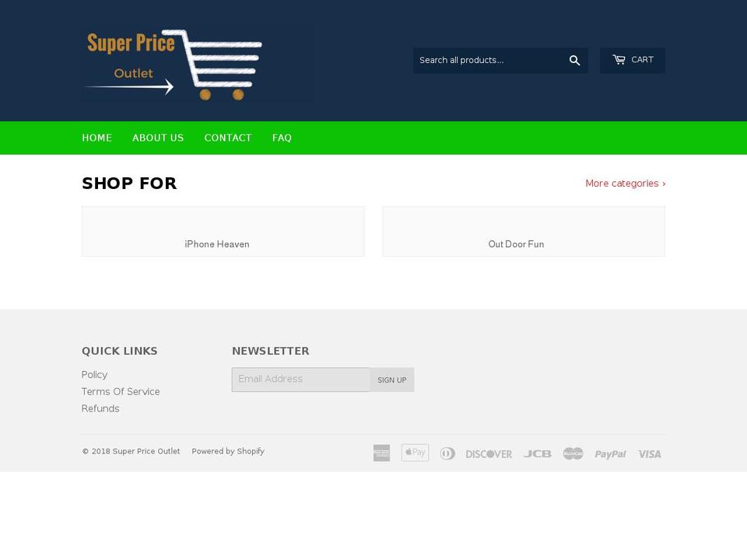Click the magnifying glass search icon
Viewport: 747px width, 560px height.
coord(574,61)
